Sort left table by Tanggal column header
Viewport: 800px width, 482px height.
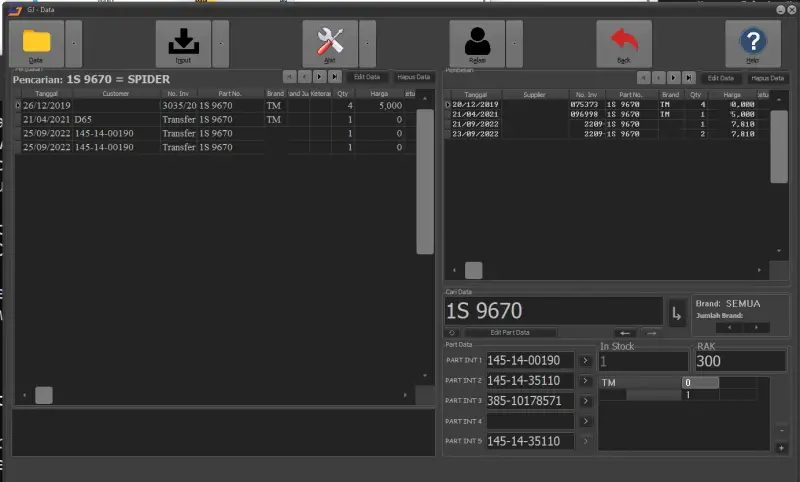tap(46, 93)
